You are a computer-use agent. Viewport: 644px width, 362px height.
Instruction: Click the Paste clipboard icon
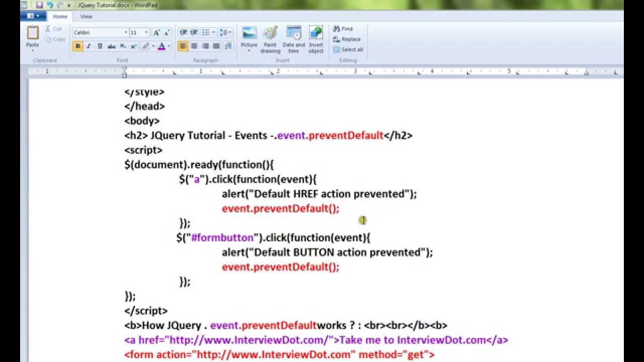click(x=33, y=33)
